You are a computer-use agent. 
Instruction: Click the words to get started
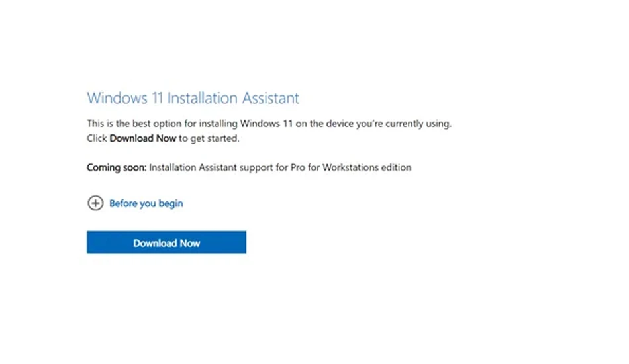coord(209,139)
